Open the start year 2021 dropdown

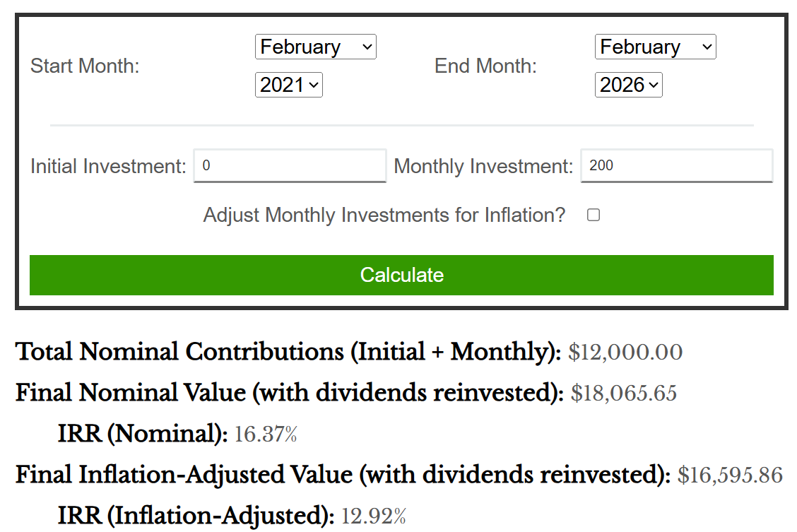click(x=288, y=85)
